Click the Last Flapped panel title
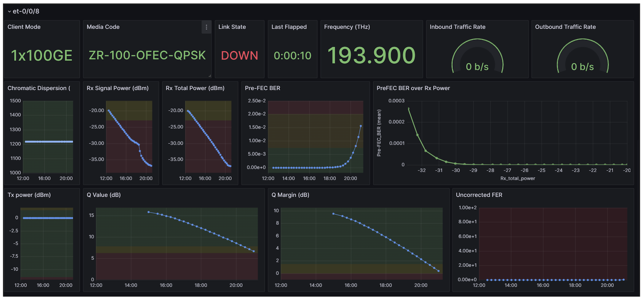 point(289,27)
